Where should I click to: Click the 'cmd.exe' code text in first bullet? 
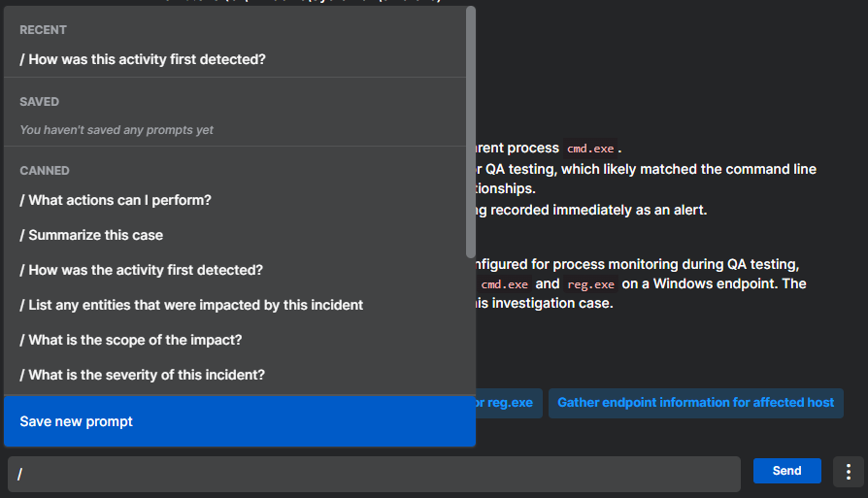(590, 149)
